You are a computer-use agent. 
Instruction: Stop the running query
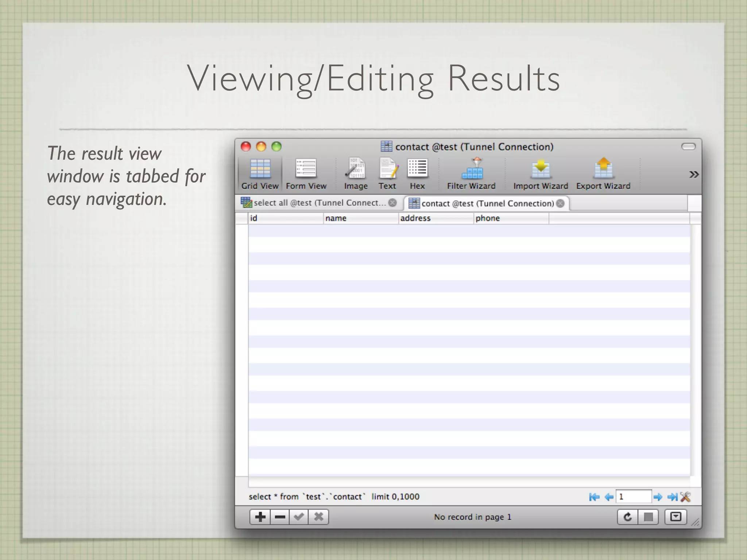tap(648, 517)
